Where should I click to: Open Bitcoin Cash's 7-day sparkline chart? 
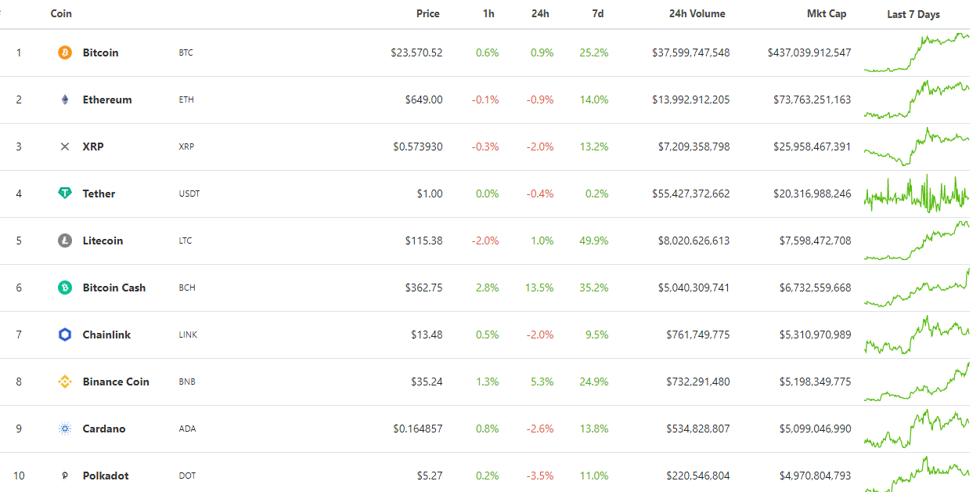(917, 288)
